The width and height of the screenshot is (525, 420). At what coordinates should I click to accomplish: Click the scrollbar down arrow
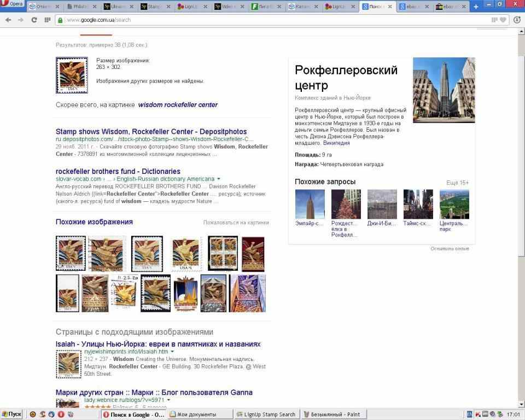521,404
